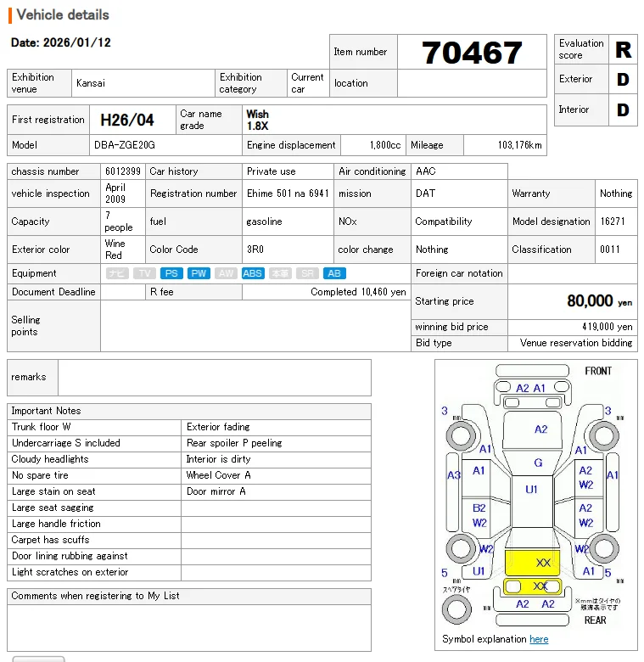
Task: Click the spare tire icon in the diagram
Action: point(456,609)
